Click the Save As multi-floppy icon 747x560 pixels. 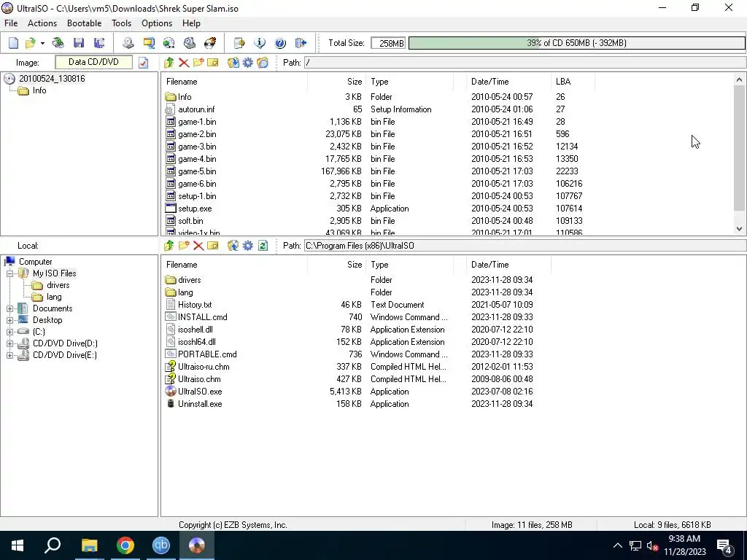click(99, 43)
